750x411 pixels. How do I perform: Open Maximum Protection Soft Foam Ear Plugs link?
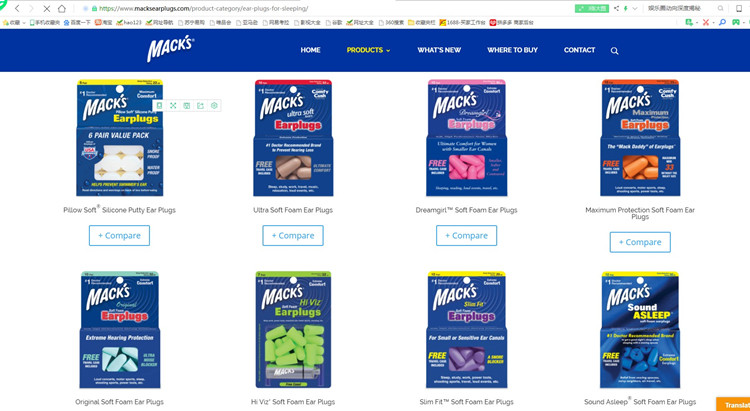640,213
